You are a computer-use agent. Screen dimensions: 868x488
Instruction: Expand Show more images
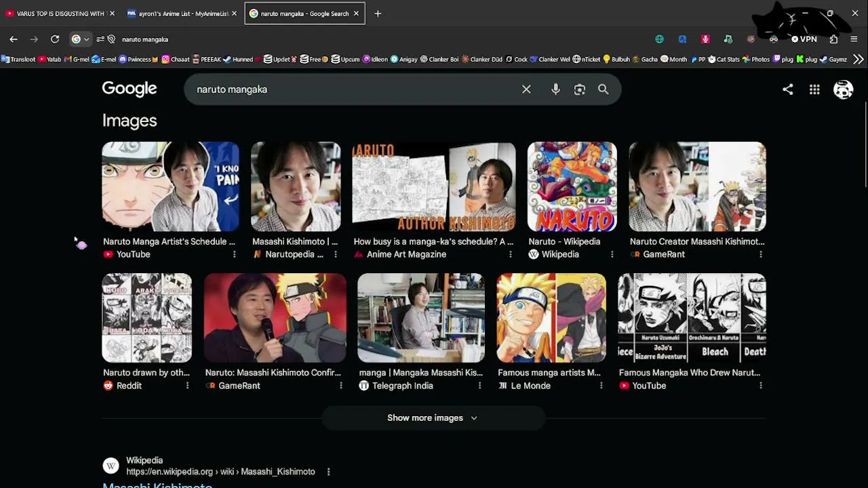(x=433, y=418)
